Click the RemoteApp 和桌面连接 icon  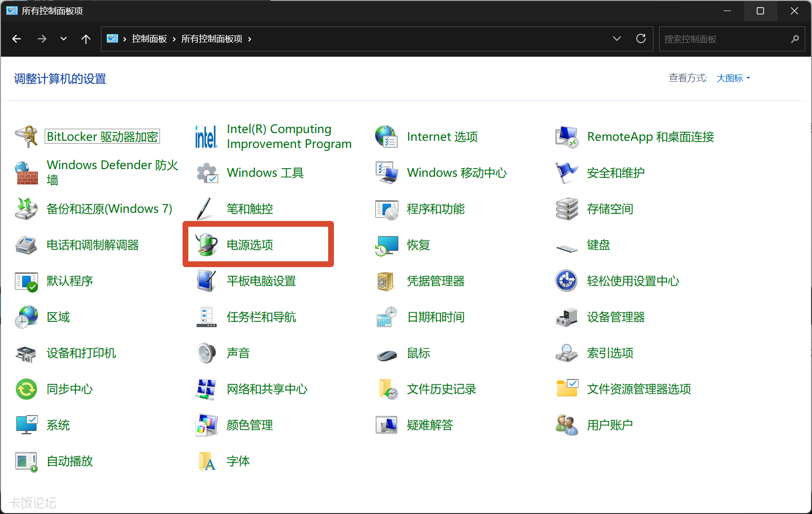point(567,137)
